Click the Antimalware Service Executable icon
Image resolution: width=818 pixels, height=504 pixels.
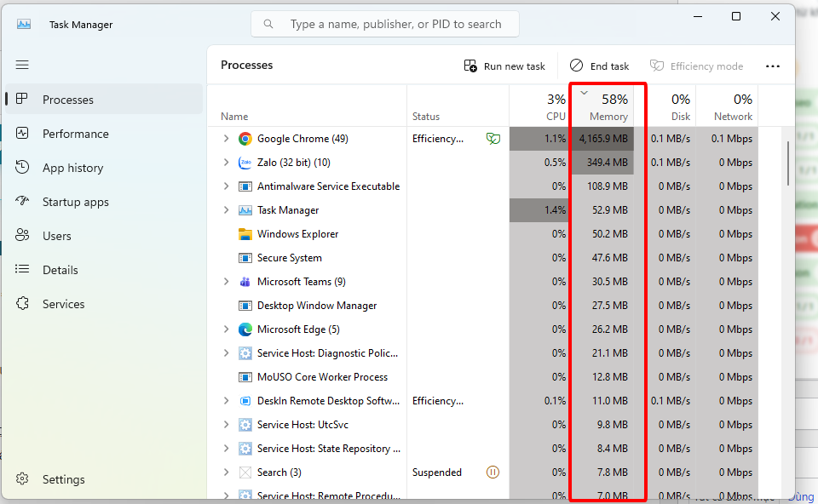point(245,186)
